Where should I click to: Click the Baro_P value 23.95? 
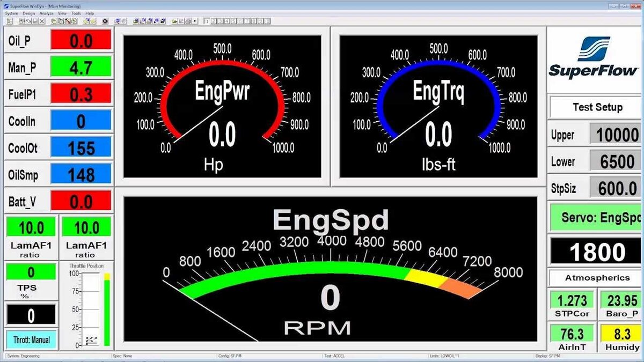pyautogui.click(x=621, y=300)
